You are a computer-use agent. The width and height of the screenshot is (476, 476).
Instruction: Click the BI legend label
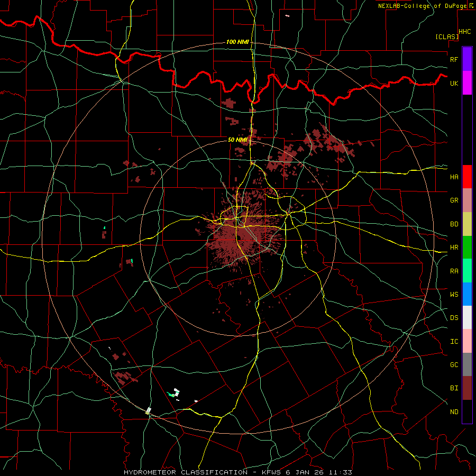454,388
